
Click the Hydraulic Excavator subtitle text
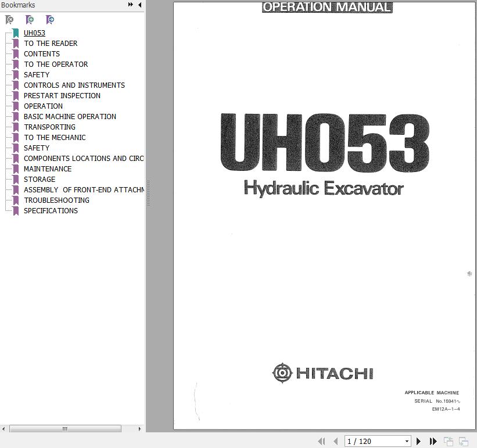pyautogui.click(x=324, y=188)
